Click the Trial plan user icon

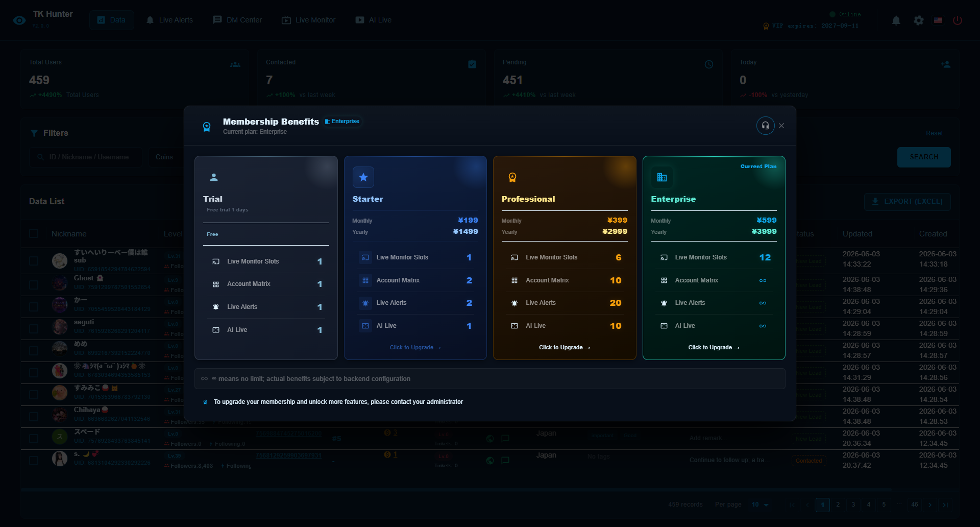[x=214, y=177]
